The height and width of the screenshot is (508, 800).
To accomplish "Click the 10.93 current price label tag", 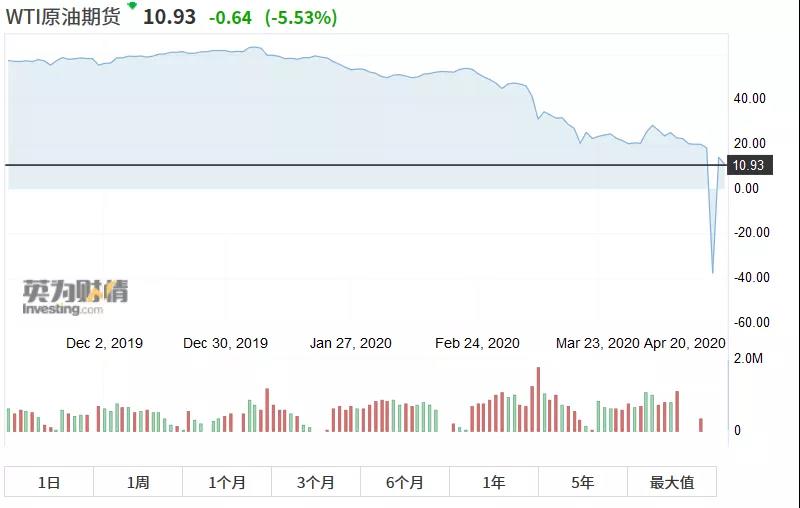I will pos(748,166).
